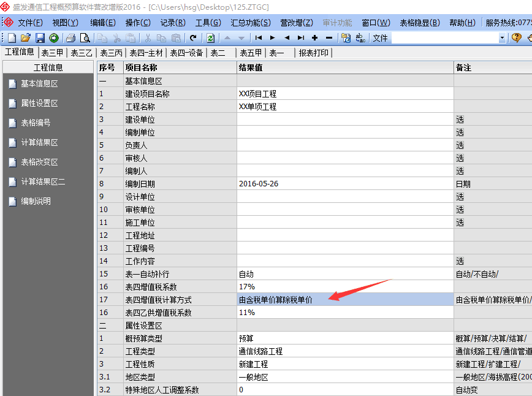Go to next record arrow icon
The height and width of the screenshot is (396, 532).
point(273,38)
